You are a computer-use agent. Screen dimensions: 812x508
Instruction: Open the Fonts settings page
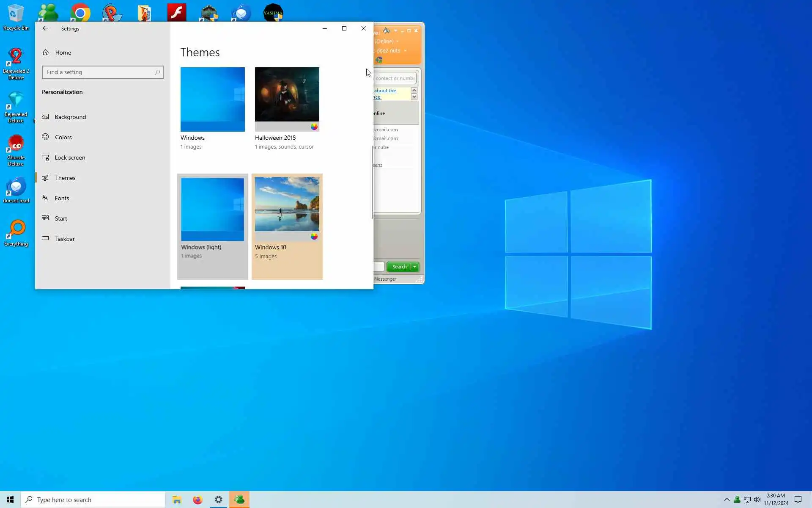click(x=62, y=198)
